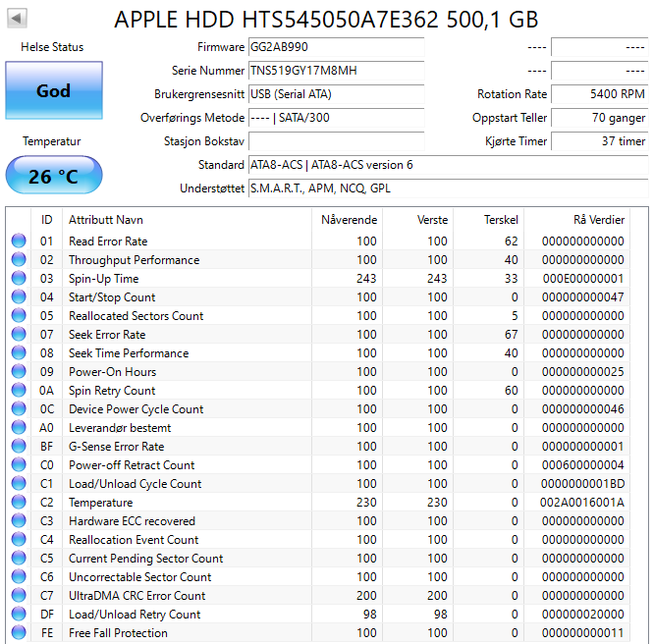Viewport: 654px width, 644px height.
Task: Select the Serie Nummer text field
Action: (x=336, y=71)
